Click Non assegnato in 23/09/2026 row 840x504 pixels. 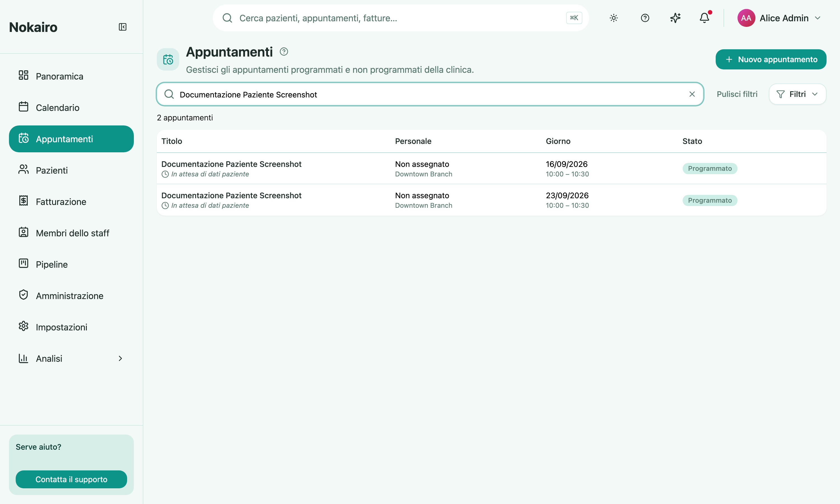pyautogui.click(x=422, y=195)
